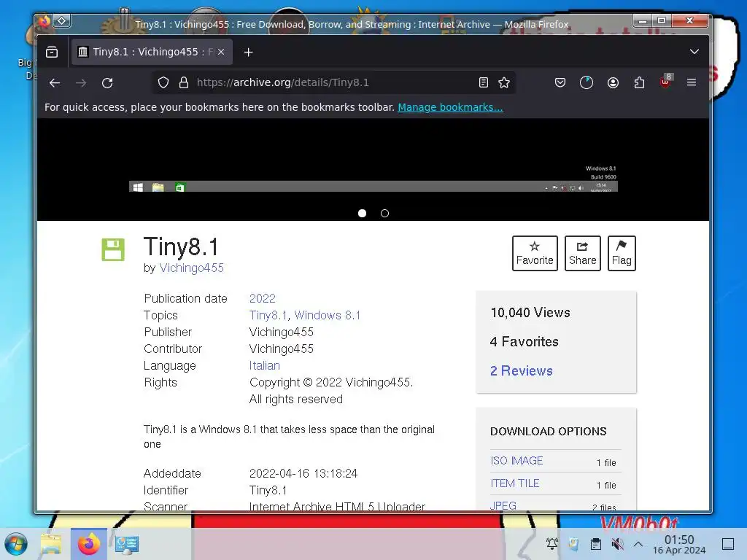This screenshot has width=747, height=560.
Task: Select the Tiny8.1 browser tab
Action: pos(152,52)
